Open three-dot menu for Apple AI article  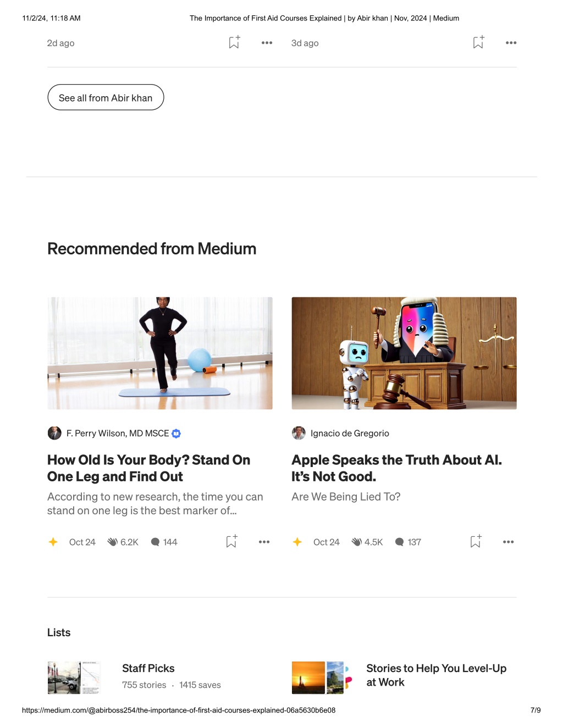(508, 542)
